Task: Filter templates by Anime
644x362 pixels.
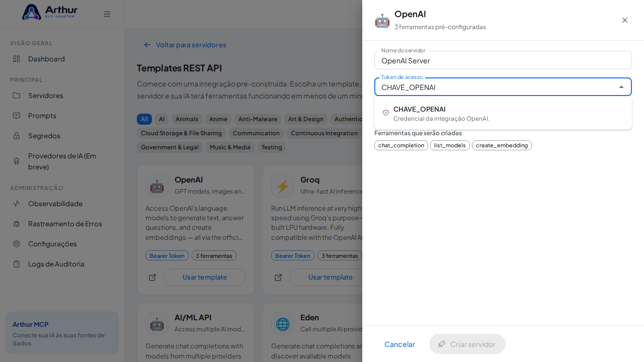Action: pyautogui.click(x=218, y=119)
